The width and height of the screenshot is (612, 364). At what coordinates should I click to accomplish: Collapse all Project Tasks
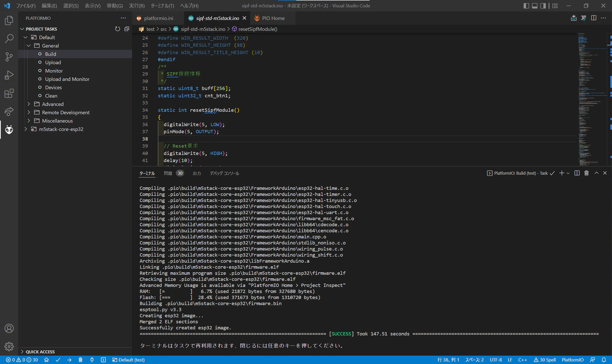(x=127, y=29)
